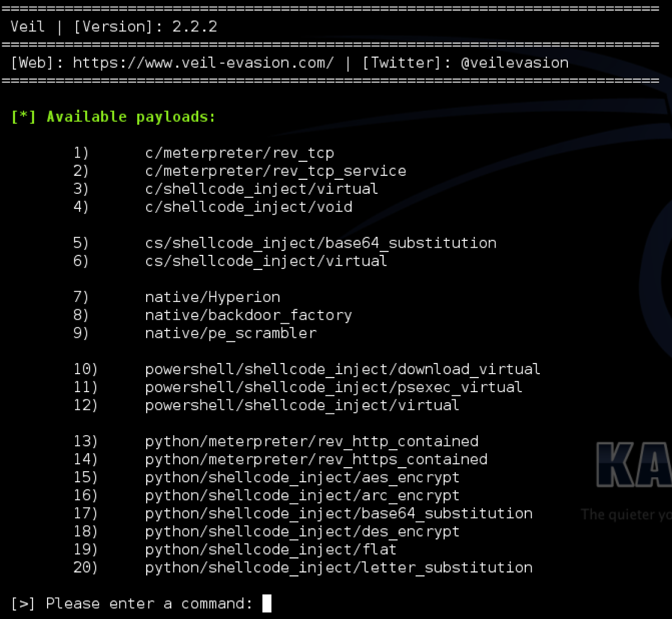Image resolution: width=672 pixels, height=619 pixels.
Task: Click payload number 5)
Action: (81, 243)
